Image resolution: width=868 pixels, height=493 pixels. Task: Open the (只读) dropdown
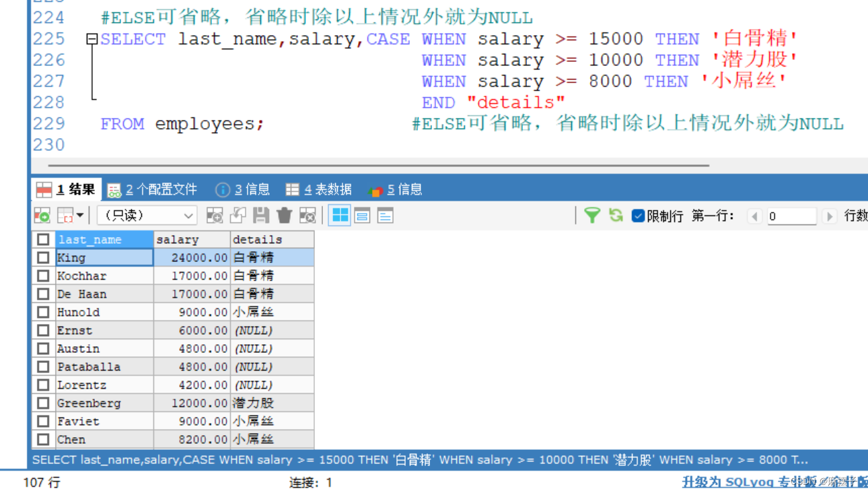(x=147, y=216)
